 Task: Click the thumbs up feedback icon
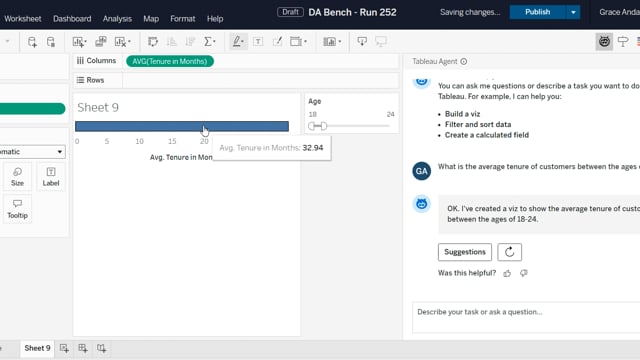507,273
